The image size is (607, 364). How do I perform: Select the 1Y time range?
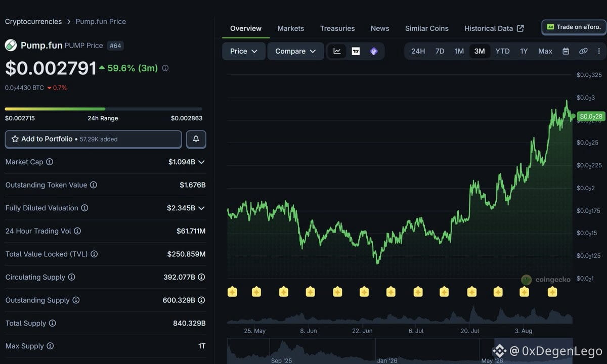click(x=524, y=51)
